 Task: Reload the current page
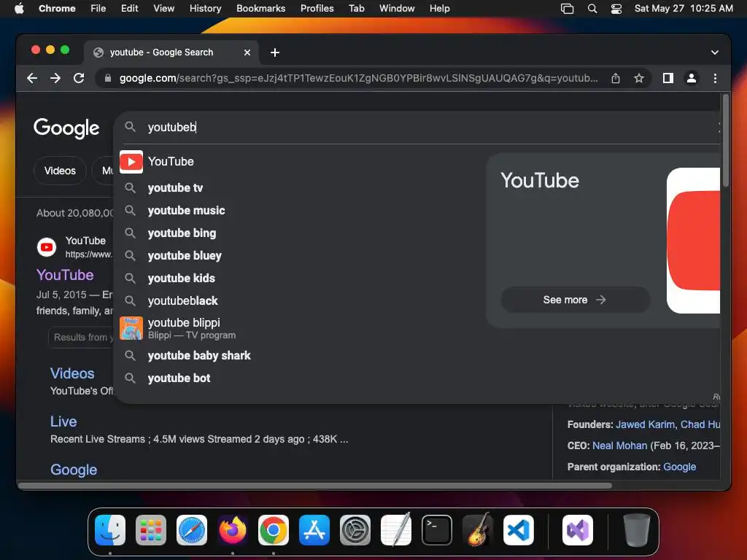click(79, 78)
